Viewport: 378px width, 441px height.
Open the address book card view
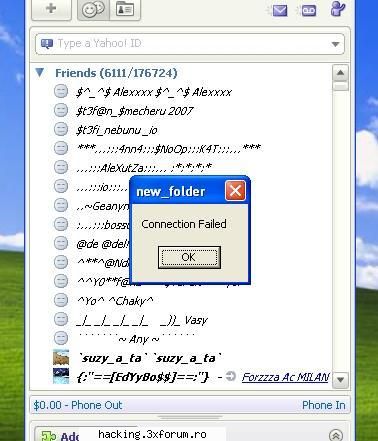pos(125,9)
